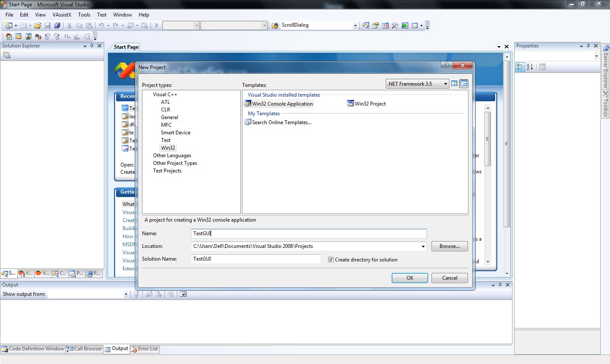Open the Output panel window position dropdown
This screenshot has width=610, height=364.
tap(493, 285)
